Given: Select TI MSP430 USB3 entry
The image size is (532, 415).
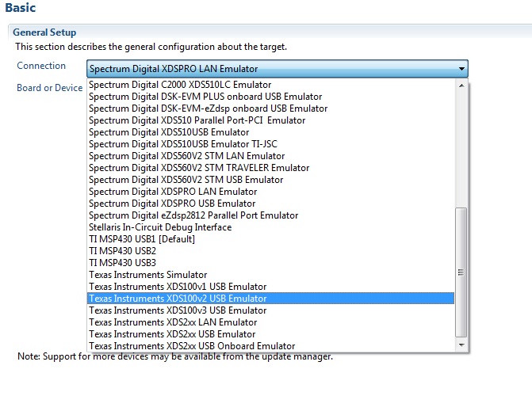Looking at the screenshot, I should pos(270,263).
